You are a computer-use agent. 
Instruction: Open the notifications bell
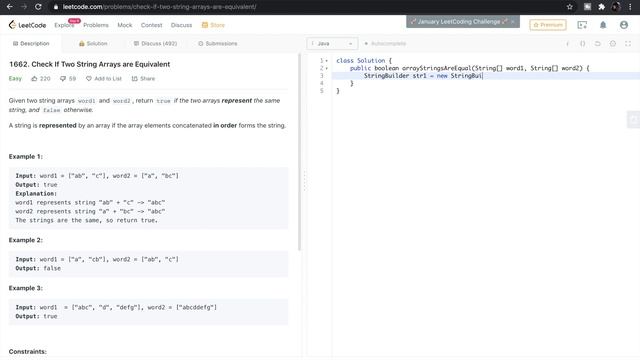[x=603, y=25]
